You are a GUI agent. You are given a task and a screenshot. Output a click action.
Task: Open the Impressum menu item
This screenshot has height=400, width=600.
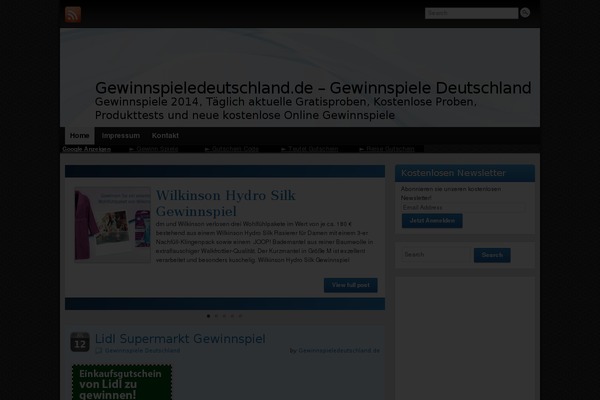tap(121, 136)
